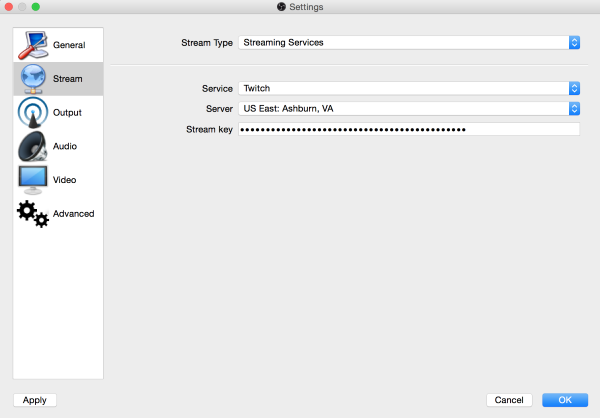Switch to the General settings label
The height and width of the screenshot is (418, 600).
pos(69,45)
